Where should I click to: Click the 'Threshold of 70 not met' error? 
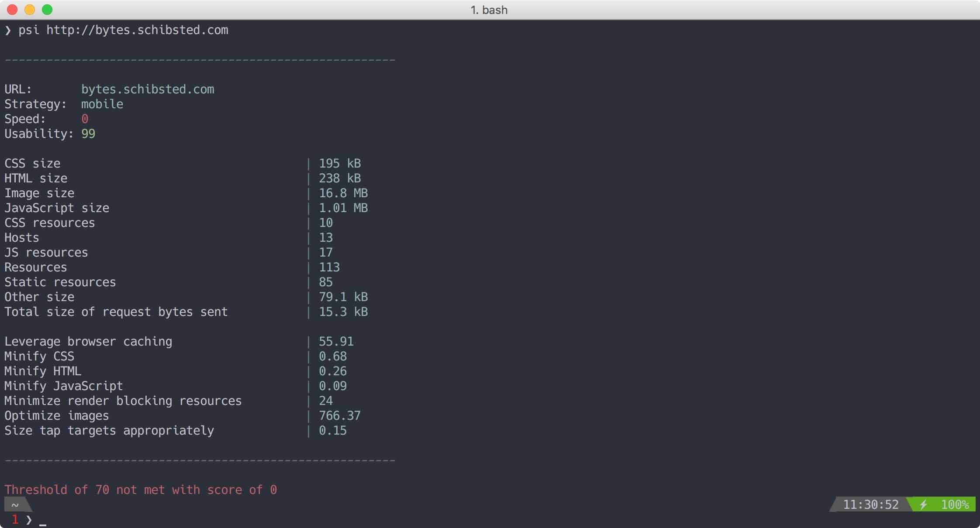click(141, 490)
